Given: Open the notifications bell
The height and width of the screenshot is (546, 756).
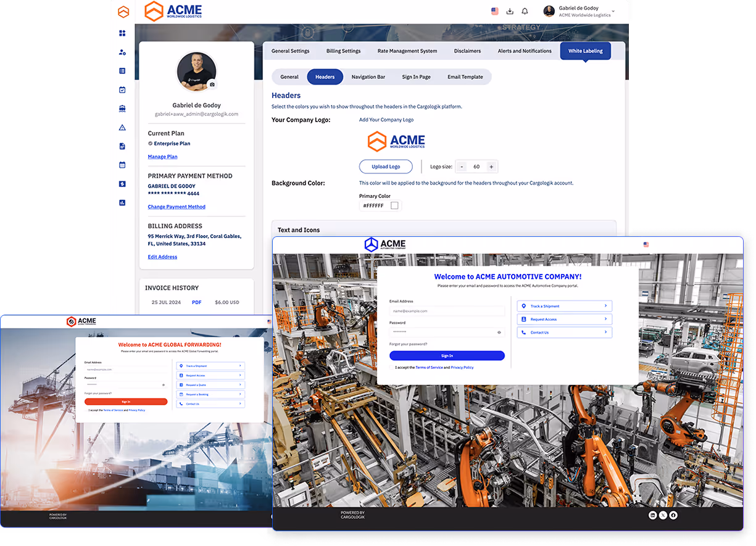Looking at the screenshot, I should click(x=525, y=11).
